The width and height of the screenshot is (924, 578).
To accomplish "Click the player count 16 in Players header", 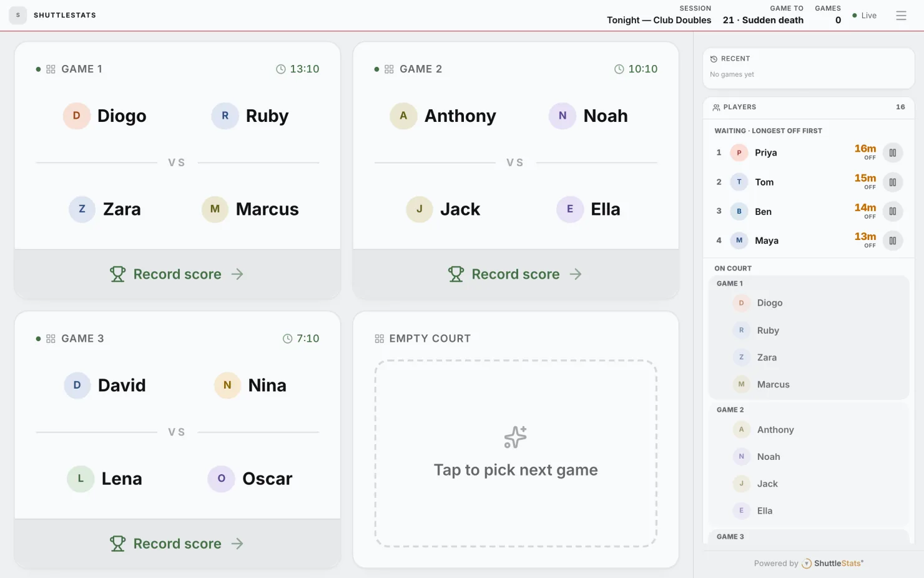I will [900, 107].
